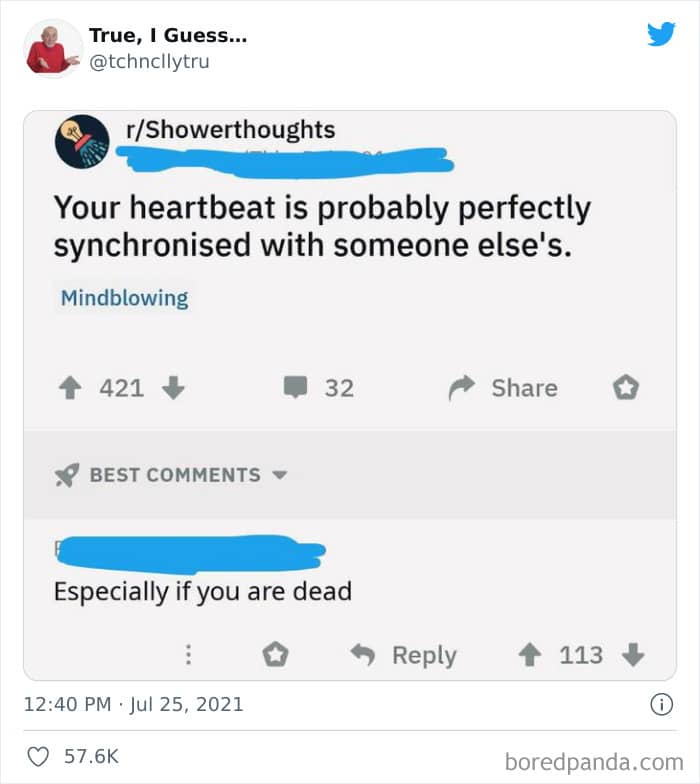Open the @tchncllytru handle link
Screen dimensions: 700x784
point(149,61)
